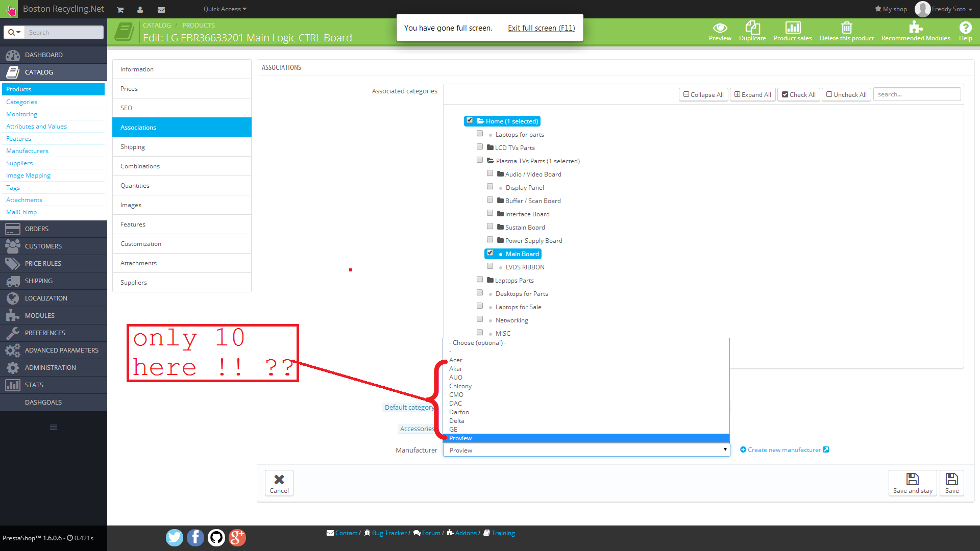Image resolution: width=980 pixels, height=551 pixels.
Task: Open the Quick Access dropdown
Action: coord(225,9)
